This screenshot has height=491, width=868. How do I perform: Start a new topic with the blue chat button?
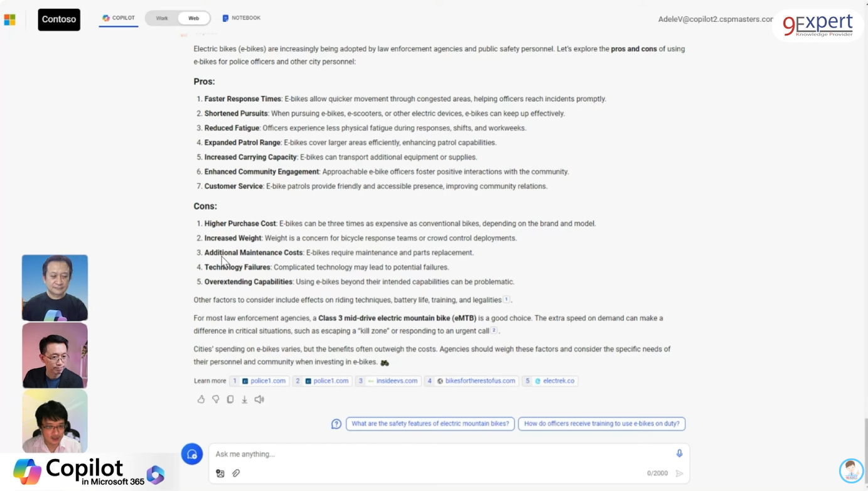[192, 454]
